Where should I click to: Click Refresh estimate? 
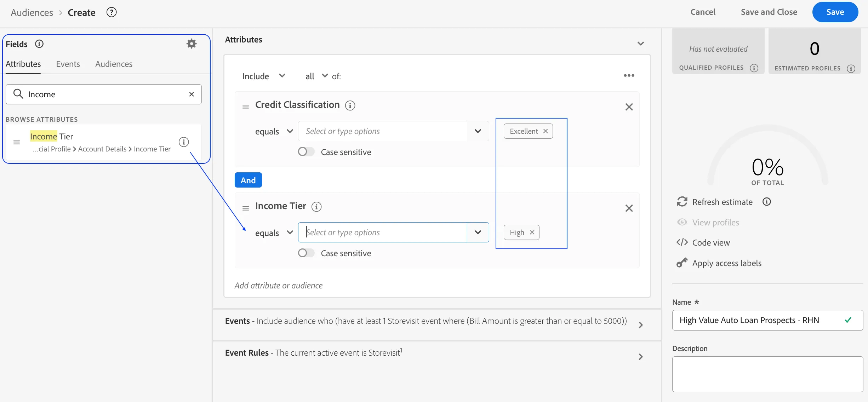(722, 202)
